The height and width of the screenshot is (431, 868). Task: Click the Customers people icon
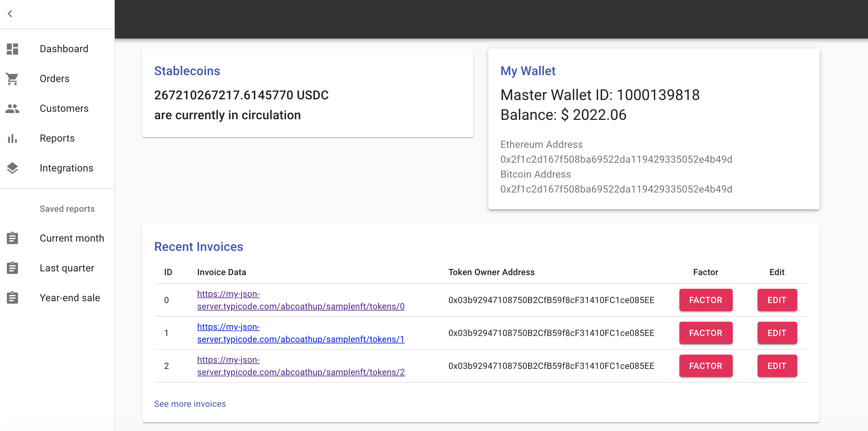pyautogui.click(x=12, y=109)
